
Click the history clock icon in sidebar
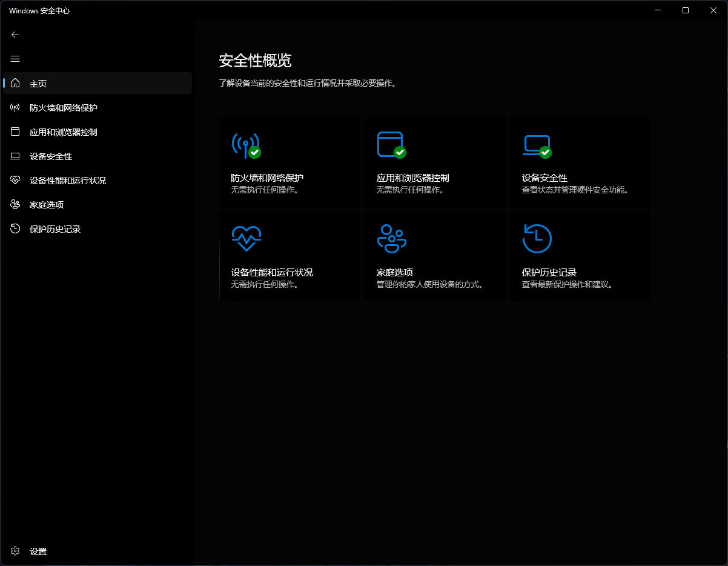[x=15, y=228]
